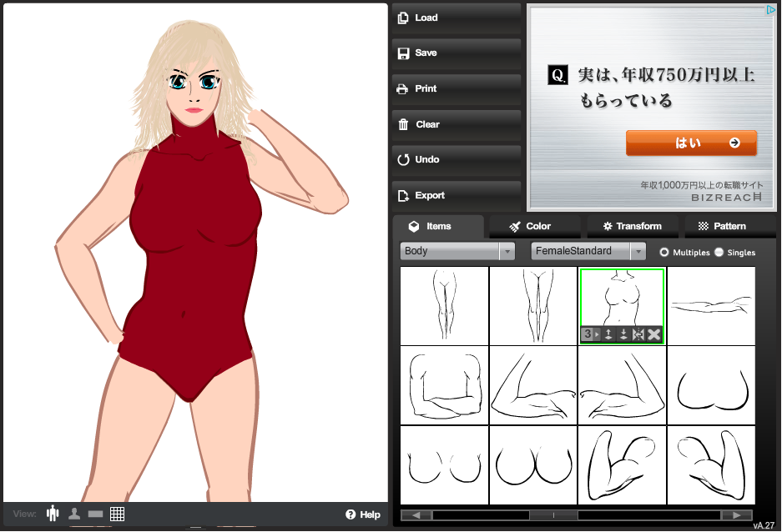The height and width of the screenshot is (532, 782).
Task: Remove the selected torso item with X
Action: click(654, 334)
